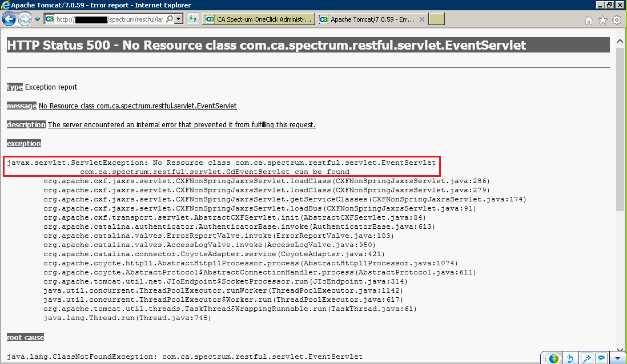This screenshot has height=364, width=627.
Task: Click the Home icon in the toolbar
Action: (589, 20)
